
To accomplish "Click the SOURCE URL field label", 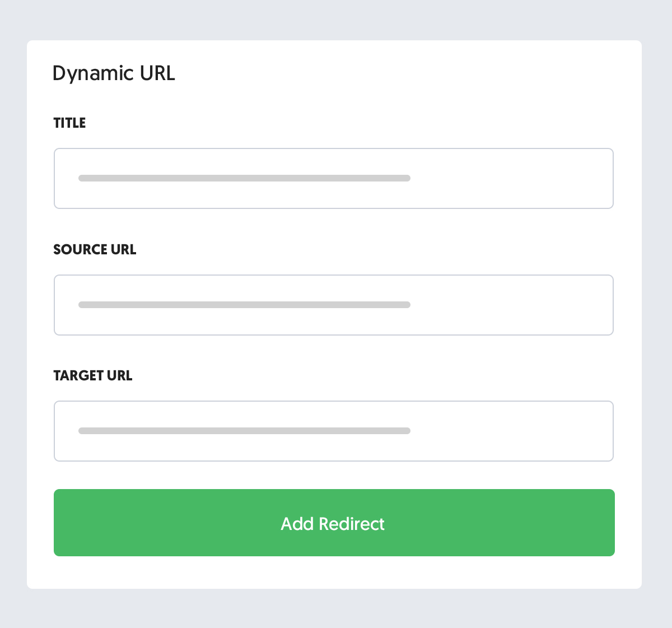I will (95, 249).
